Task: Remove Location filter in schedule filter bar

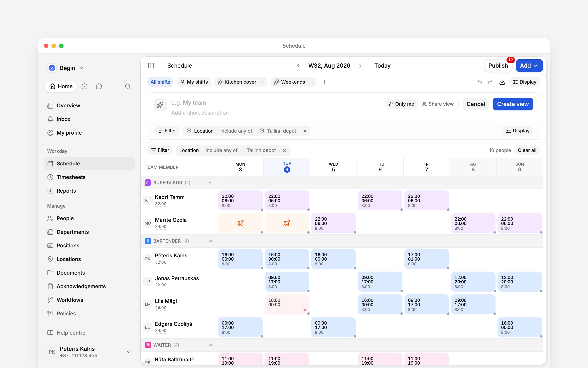Action: (285, 150)
